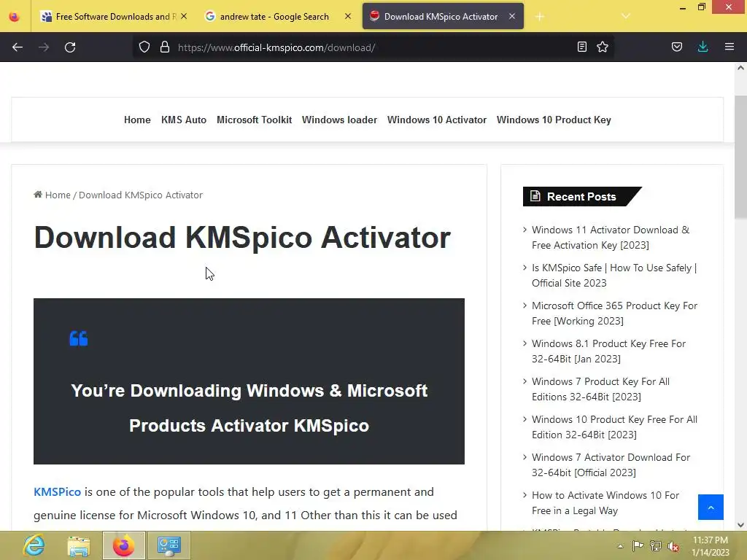Open Windows 7 Activator Download post
The height and width of the screenshot is (560, 747).
(x=611, y=464)
